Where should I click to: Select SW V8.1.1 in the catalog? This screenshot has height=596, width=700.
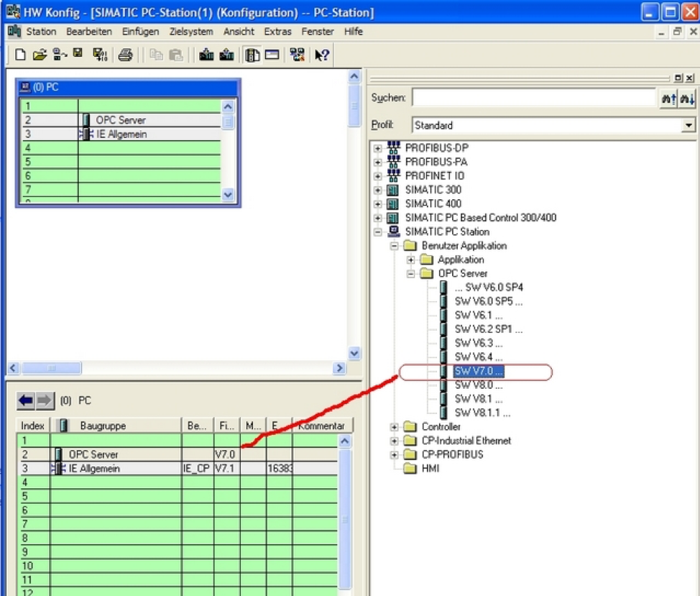(482, 413)
